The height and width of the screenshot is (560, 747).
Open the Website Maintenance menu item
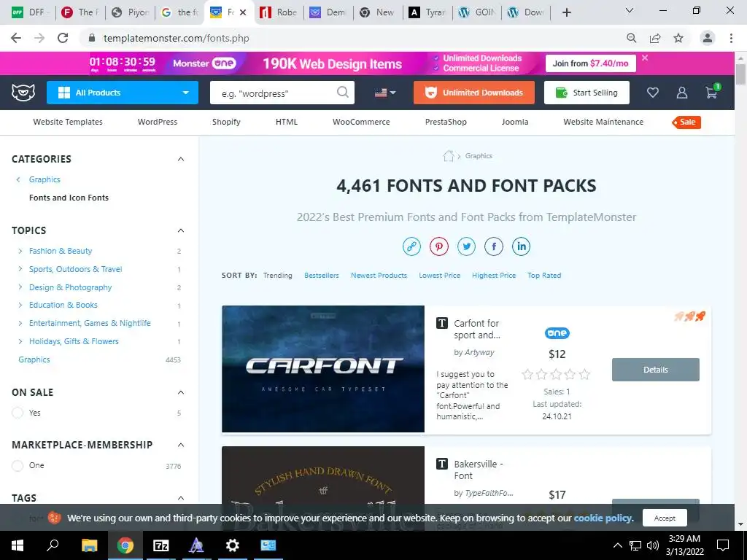[x=603, y=122]
